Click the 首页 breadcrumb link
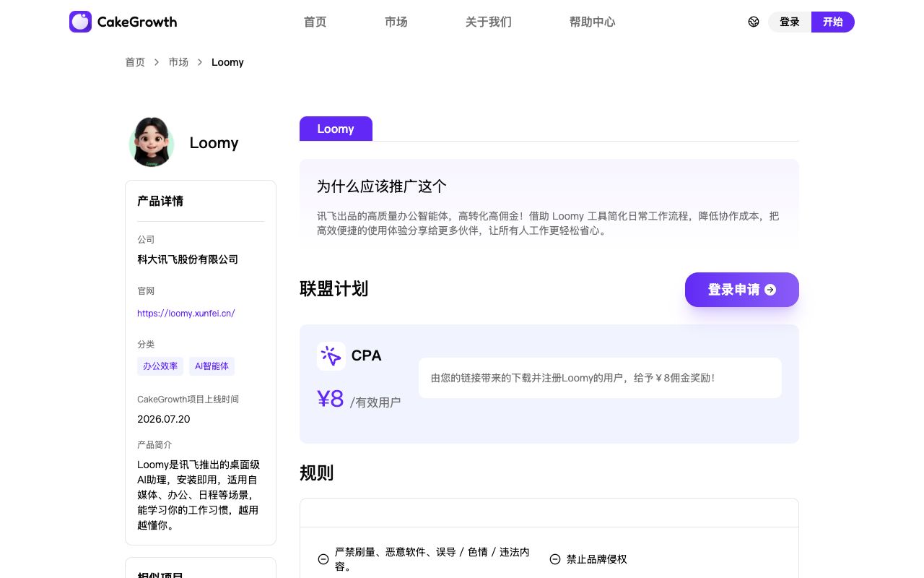 click(x=135, y=62)
